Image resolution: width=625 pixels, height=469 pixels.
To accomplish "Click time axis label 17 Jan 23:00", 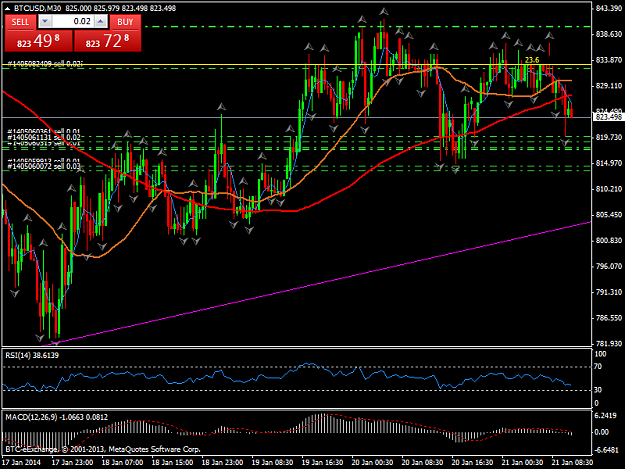I will tap(73, 462).
